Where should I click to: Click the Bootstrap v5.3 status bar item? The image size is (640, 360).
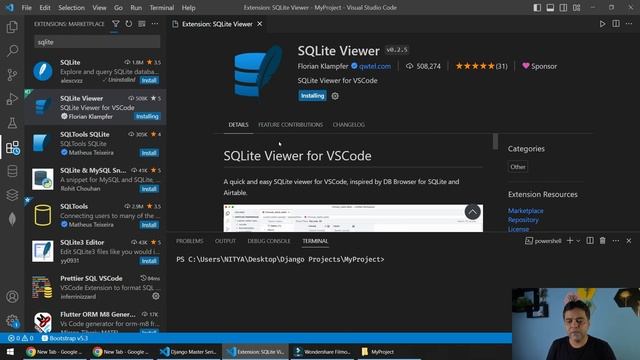pyautogui.click(x=64, y=338)
